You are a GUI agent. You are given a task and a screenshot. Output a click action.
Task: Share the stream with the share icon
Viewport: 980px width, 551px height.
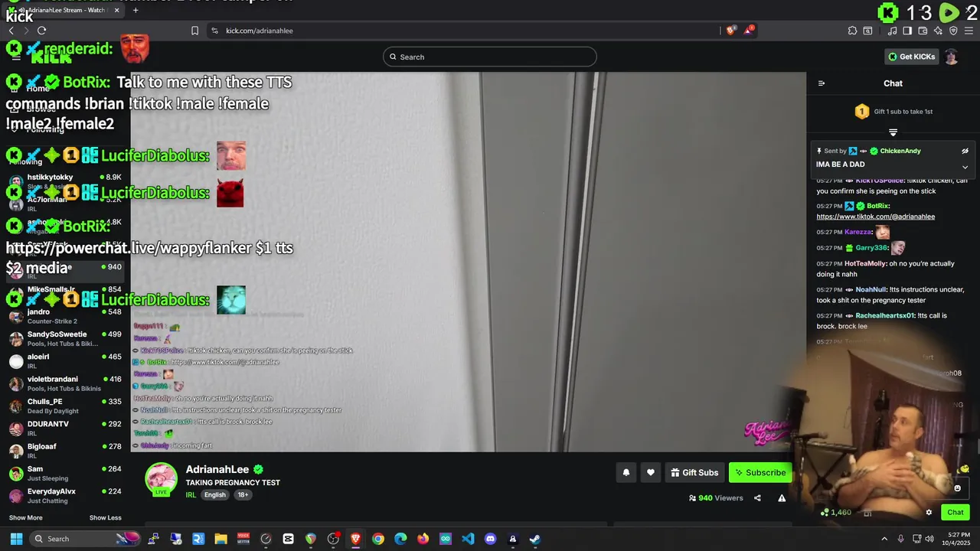(757, 498)
